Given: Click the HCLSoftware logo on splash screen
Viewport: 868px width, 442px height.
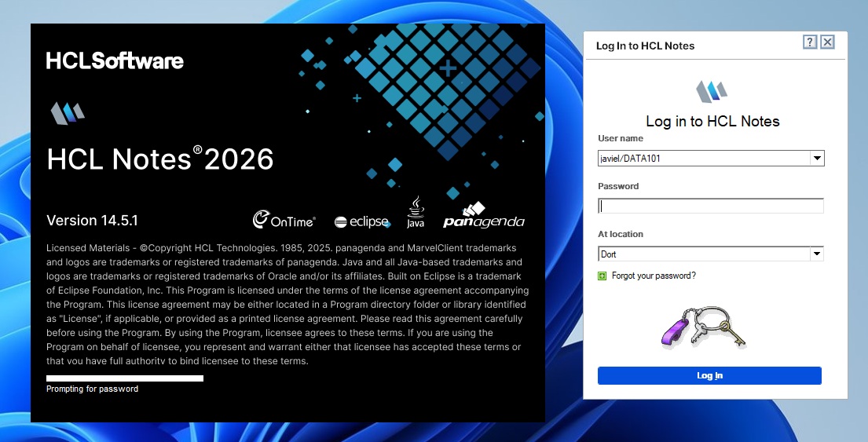Looking at the screenshot, I should 115,60.
